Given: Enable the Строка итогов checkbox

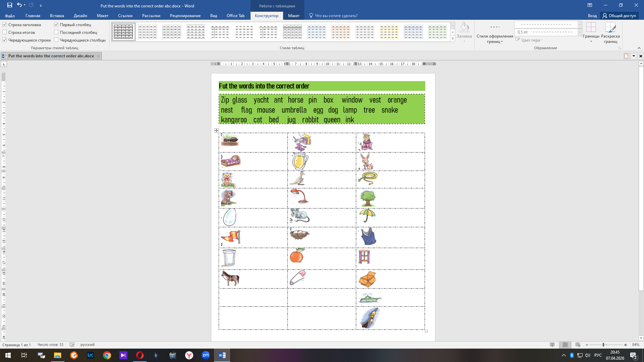Looking at the screenshot, I should (5, 32).
